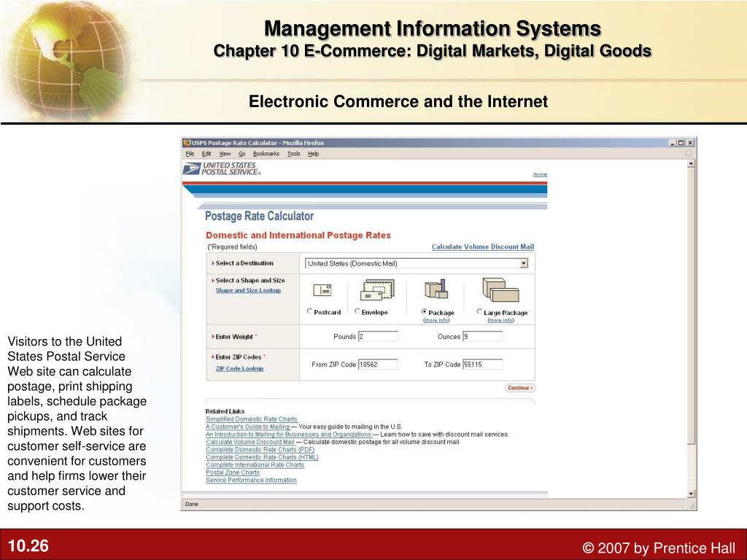Click the Continue button
The width and height of the screenshot is (747, 560).
[519, 388]
